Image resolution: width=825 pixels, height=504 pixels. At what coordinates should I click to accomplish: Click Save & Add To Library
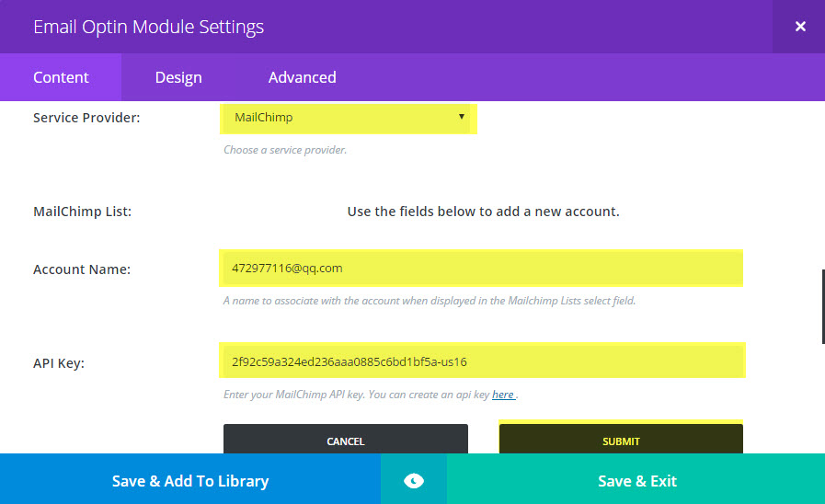pyautogui.click(x=190, y=480)
